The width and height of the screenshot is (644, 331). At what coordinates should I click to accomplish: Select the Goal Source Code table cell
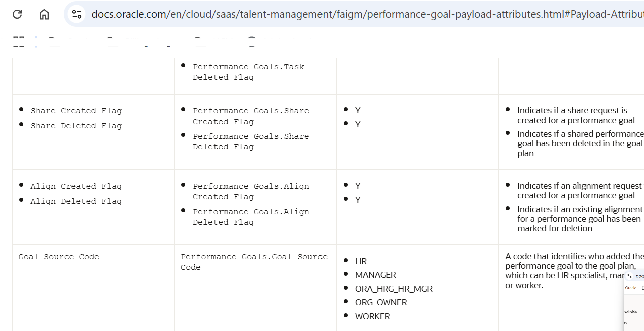[x=58, y=257]
